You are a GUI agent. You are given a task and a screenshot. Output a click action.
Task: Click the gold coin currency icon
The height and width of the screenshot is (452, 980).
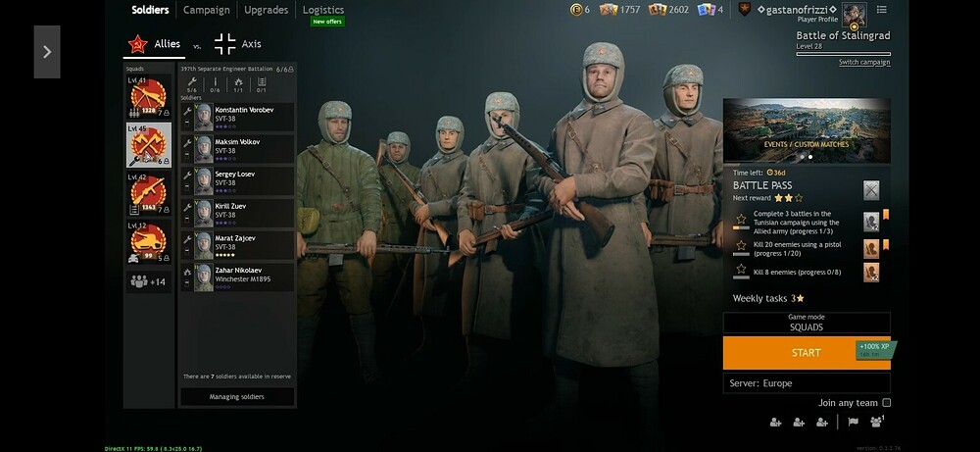point(575,10)
